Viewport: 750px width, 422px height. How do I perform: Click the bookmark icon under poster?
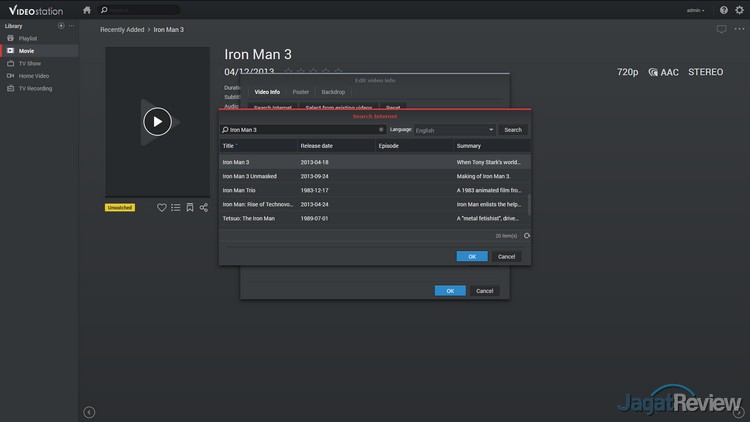click(x=190, y=208)
